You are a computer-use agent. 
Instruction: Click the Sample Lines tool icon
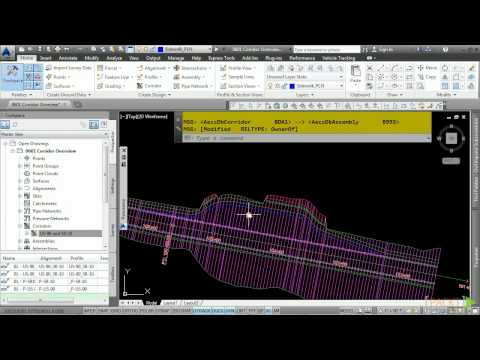223,77
